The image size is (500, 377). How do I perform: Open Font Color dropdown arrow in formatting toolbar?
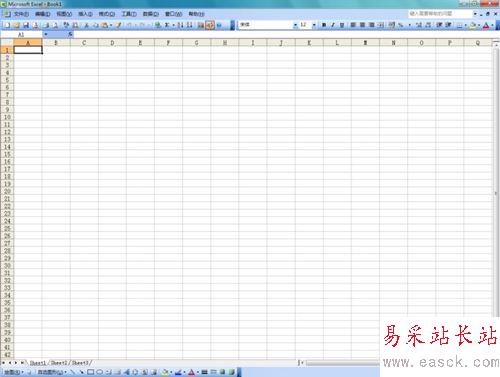(x=492, y=25)
